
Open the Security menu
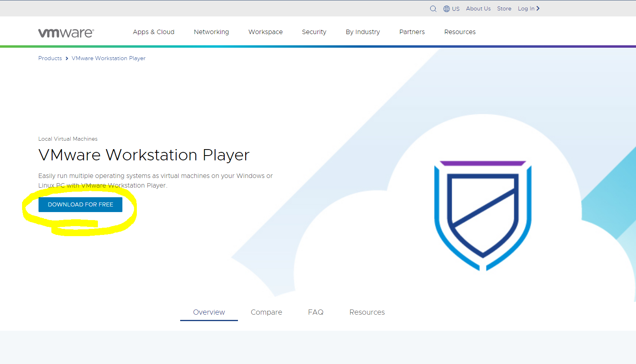[x=314, y=32]
